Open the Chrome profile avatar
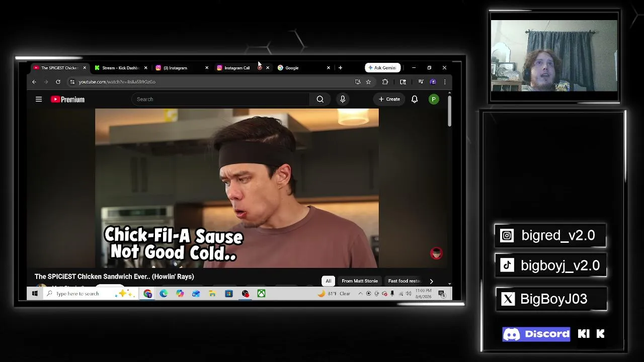644x362 pixels. coord(433,81)
